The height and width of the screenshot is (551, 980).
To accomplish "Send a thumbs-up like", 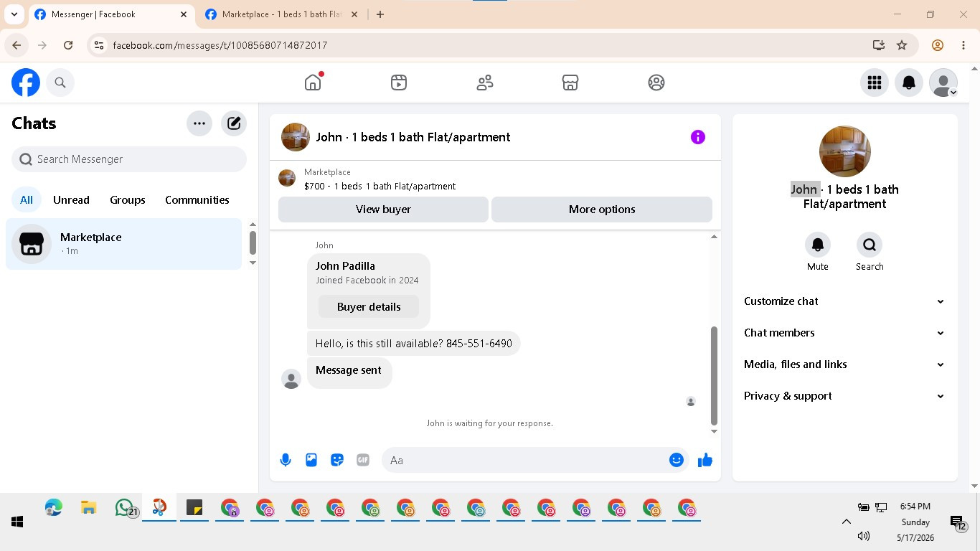I will pyautogui.click(x=705, y=460).
